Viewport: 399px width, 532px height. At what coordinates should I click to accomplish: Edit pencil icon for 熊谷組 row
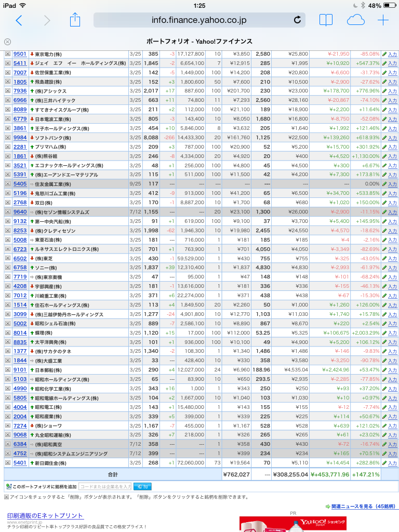click(x=384, y=156)
